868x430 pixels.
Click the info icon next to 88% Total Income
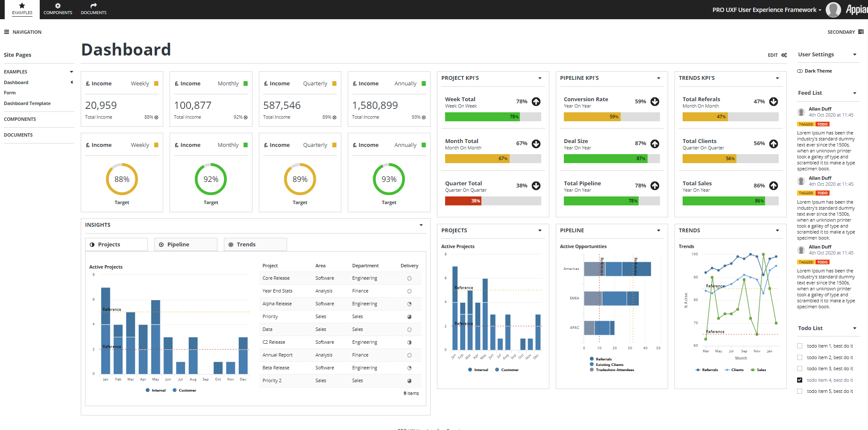(156, 117)
